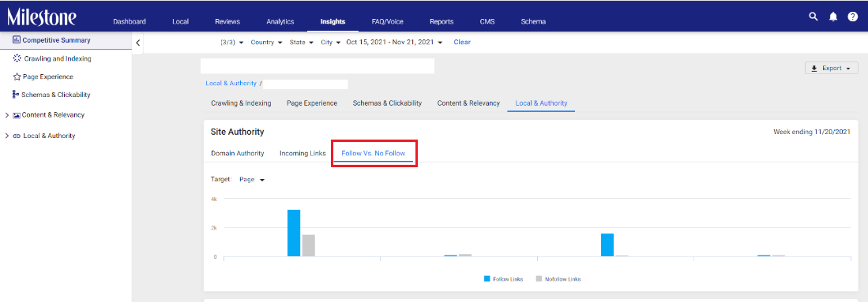Screen dimensions: 868x302
Task: Open the Export dropdown button
Action: [832, 69]
